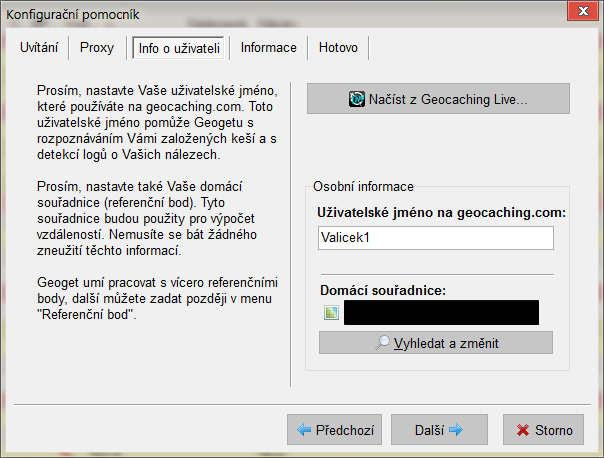This screenshot has height=458, width=604.
Task: Click the Domácí souřadnice label
Action: click(383, 290)
